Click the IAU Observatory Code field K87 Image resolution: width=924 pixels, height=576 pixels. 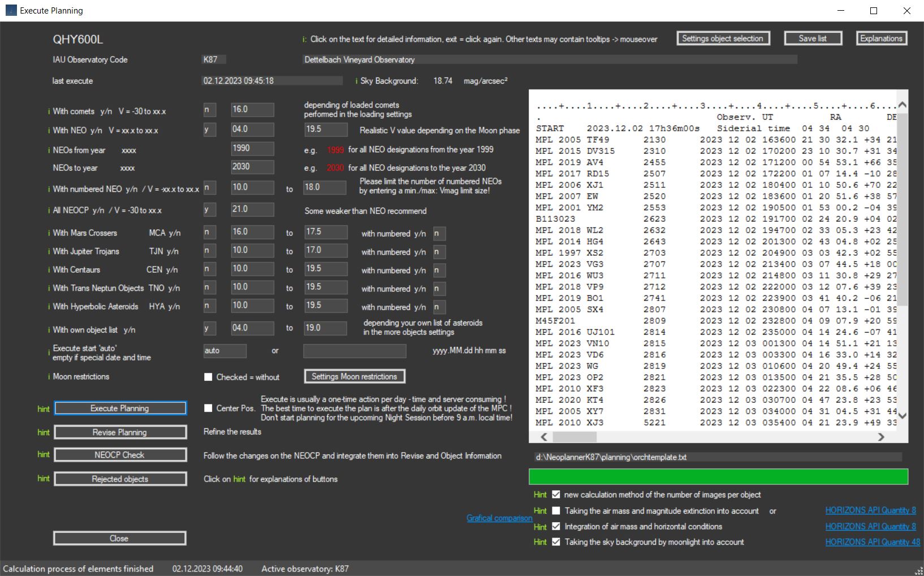(213, 59)
